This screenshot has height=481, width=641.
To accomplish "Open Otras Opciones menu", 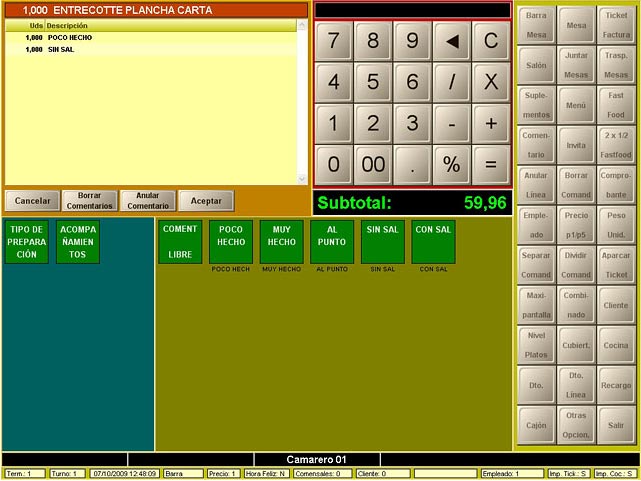I will tap(576, 423).
